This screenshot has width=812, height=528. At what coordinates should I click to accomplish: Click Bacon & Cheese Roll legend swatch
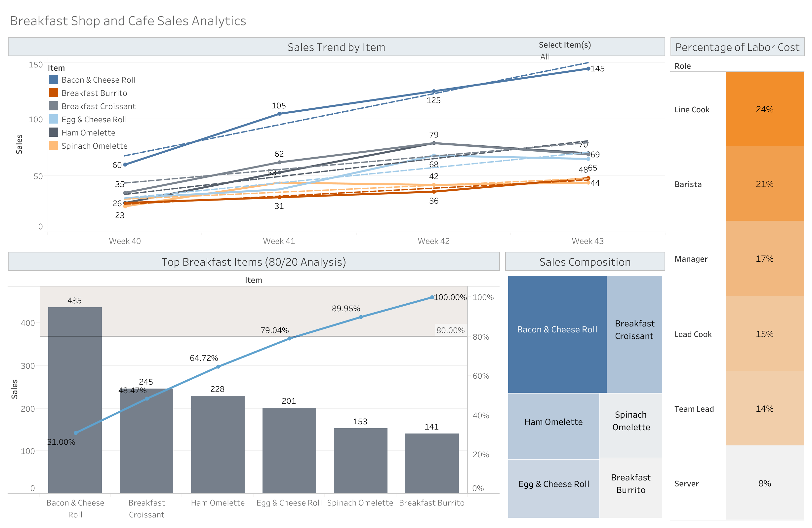click(54, 80)
